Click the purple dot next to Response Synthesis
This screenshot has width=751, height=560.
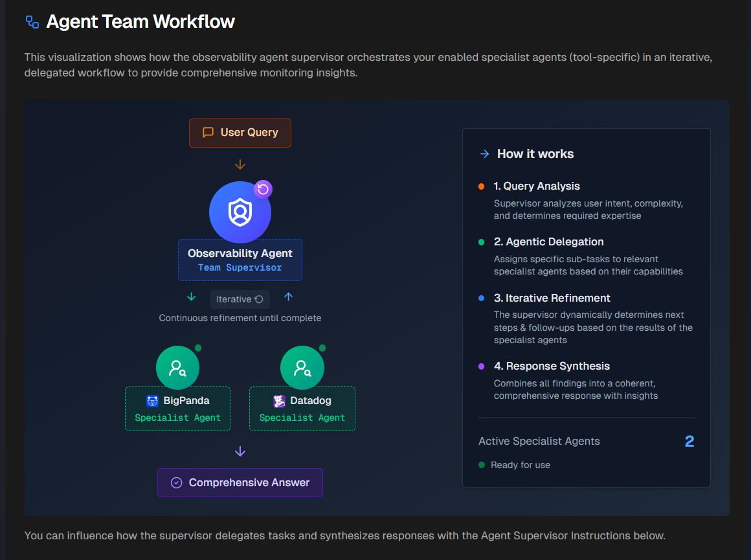[x=482, y=367]
